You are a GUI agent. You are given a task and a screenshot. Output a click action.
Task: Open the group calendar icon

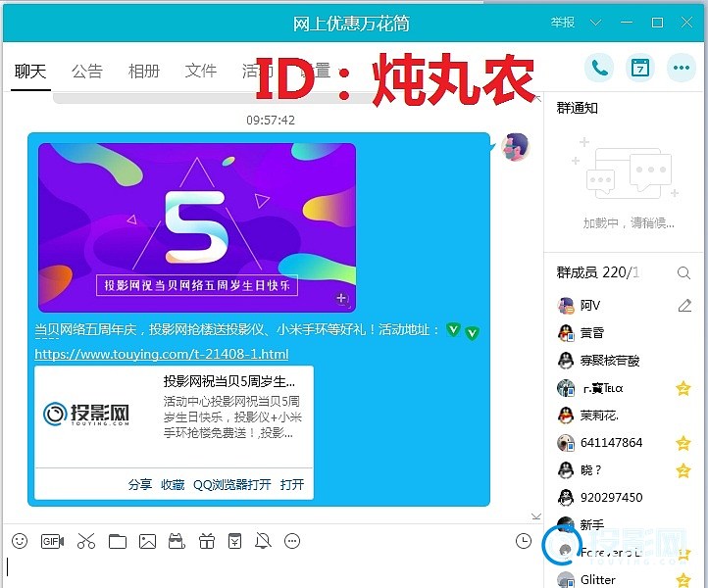640,68
